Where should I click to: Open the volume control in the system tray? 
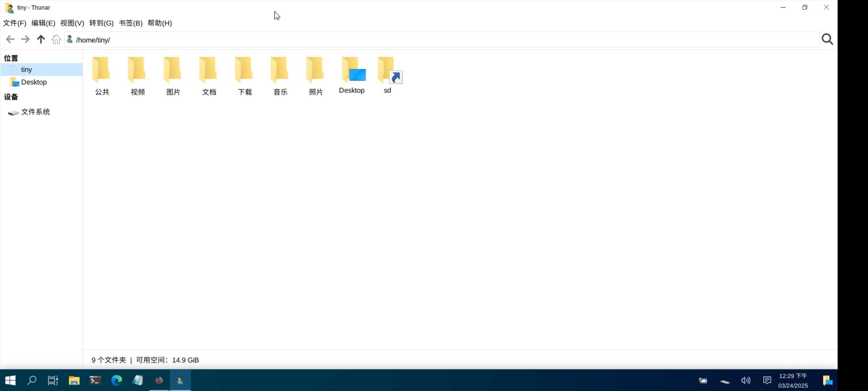click(745, 380)
